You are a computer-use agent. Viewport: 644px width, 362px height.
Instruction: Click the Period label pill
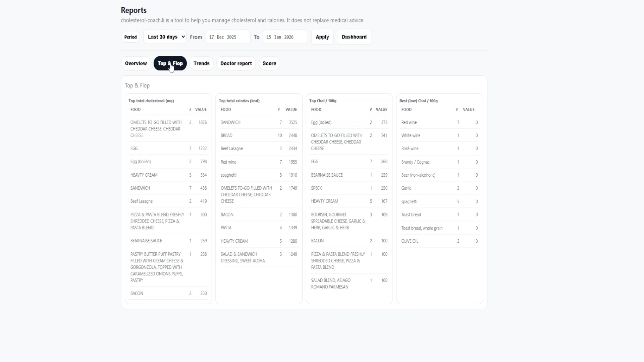coord(130,37)
